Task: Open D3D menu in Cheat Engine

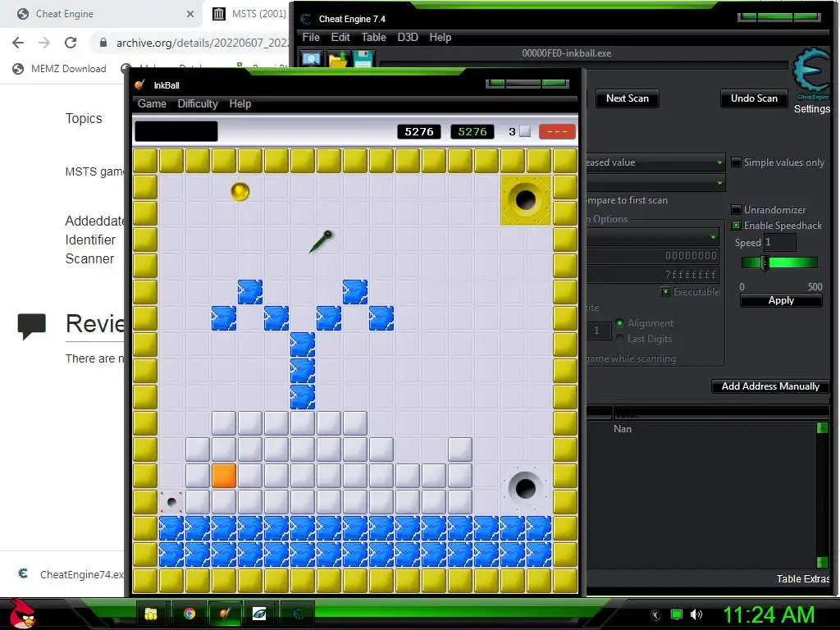Action: tap(408, 37)
